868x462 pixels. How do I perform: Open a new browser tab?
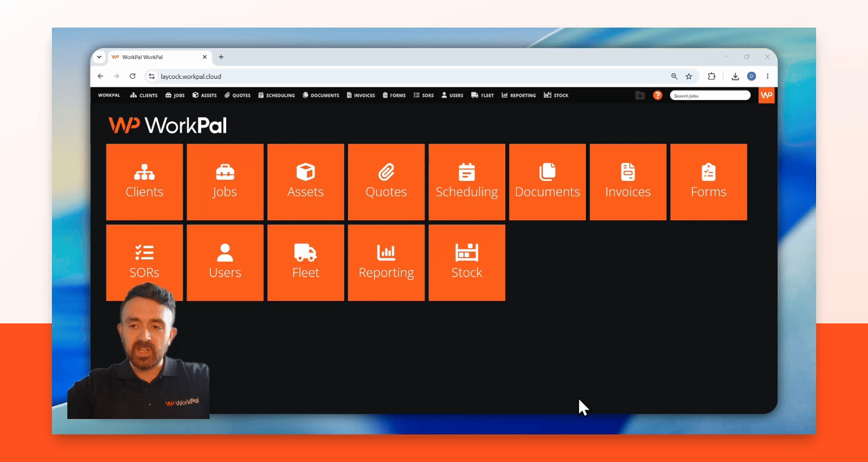221,57
